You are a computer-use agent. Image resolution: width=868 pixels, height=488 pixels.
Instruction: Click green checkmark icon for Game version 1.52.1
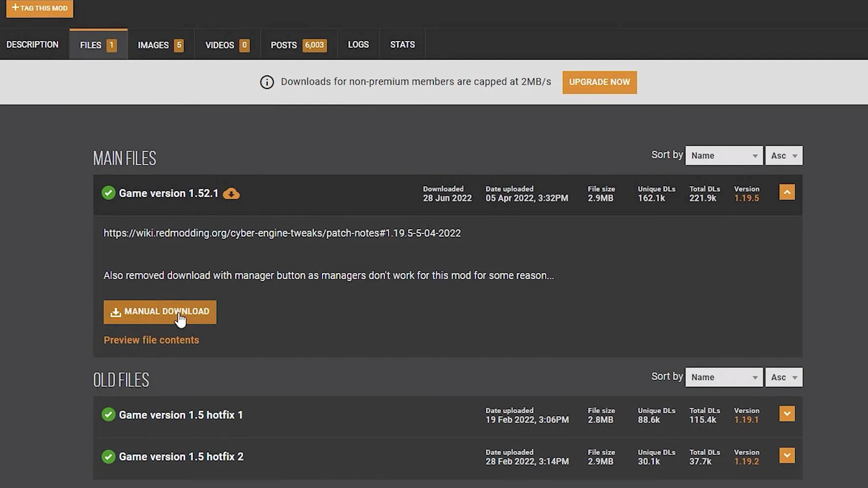pyautogui.click(x=108, y=193)
